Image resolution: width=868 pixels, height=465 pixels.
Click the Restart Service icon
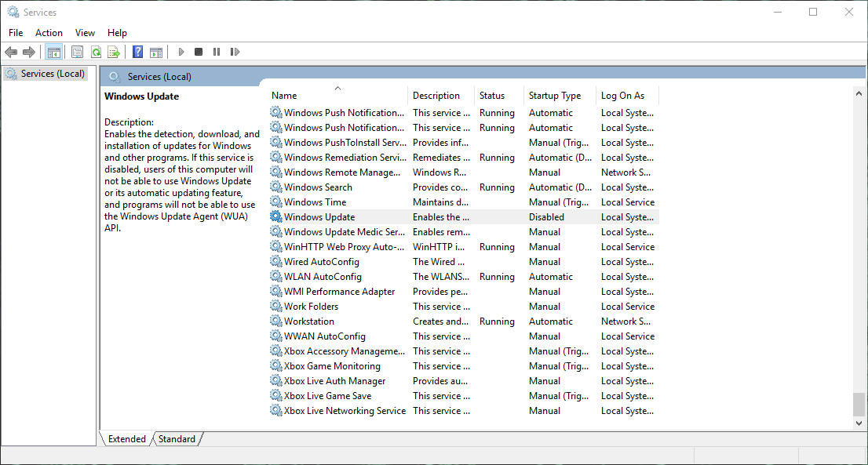click(235, 52)
